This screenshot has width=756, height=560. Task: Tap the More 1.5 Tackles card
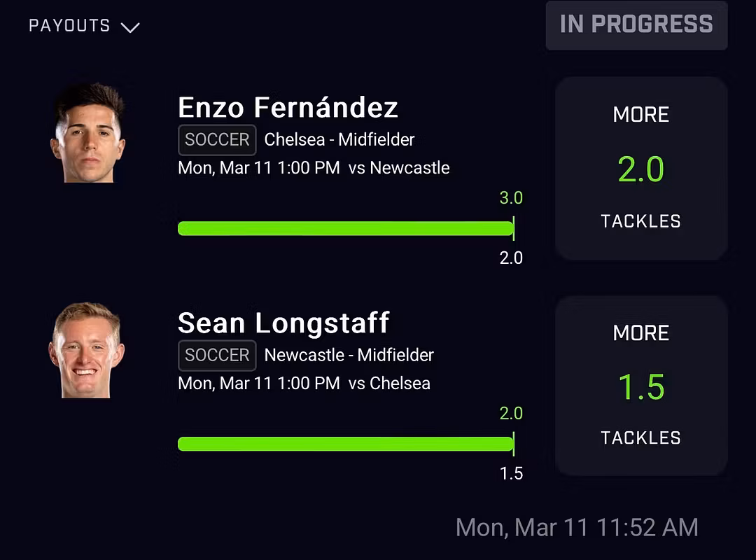point(641,386)
